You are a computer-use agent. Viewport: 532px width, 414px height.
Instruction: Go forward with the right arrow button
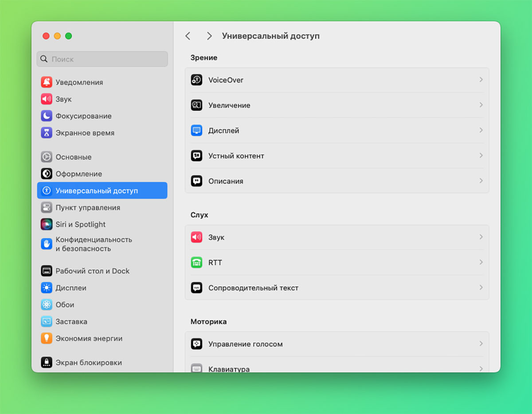tap(209, 36)
